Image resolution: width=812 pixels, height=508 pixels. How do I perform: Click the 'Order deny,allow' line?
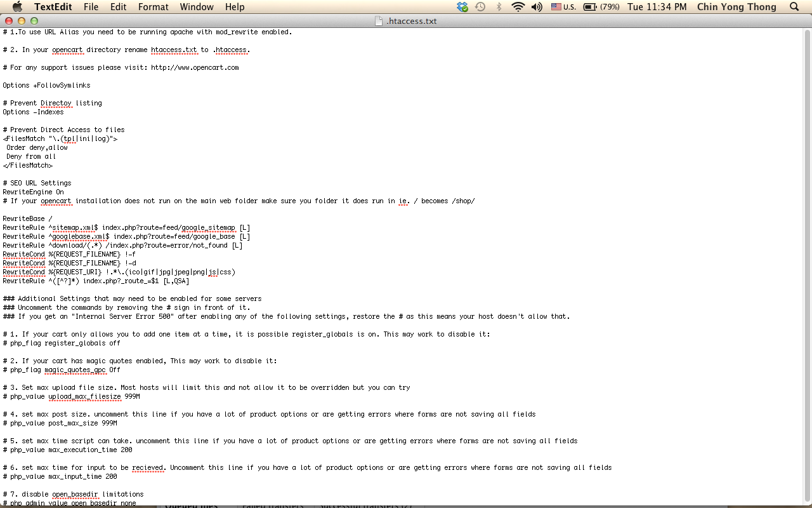pyautogui.click(x=37, y=147)
